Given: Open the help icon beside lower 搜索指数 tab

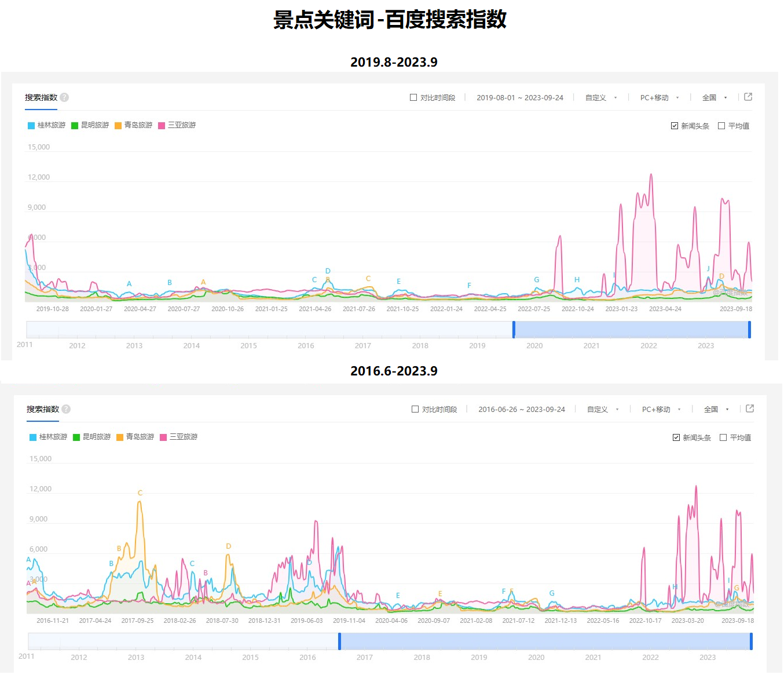Looking at the screenshot, I should pos(66,409).
